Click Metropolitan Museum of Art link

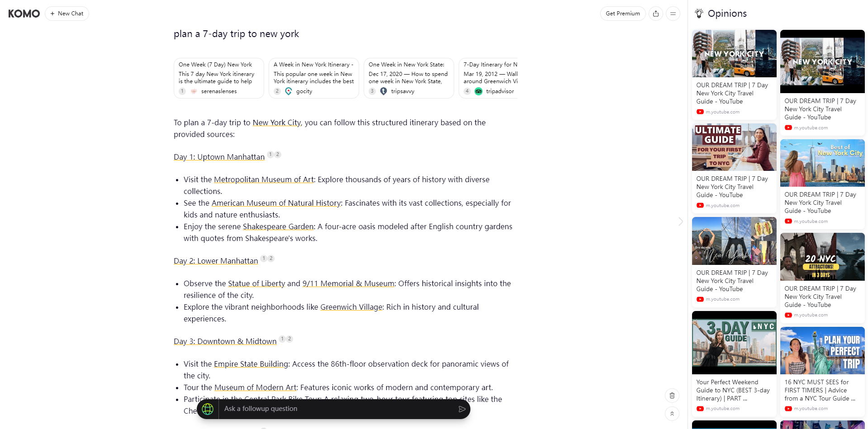click(x=264, y=179)
